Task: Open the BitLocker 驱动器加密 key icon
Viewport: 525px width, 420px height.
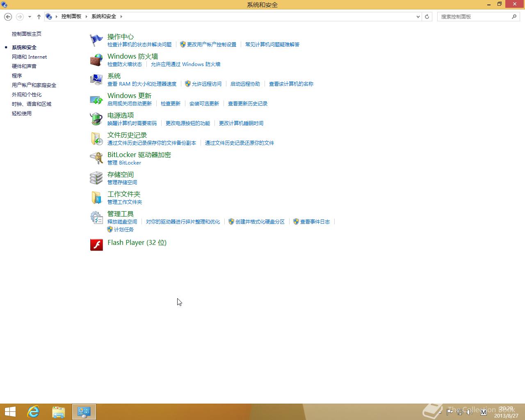Action: (x=96, y=158)
